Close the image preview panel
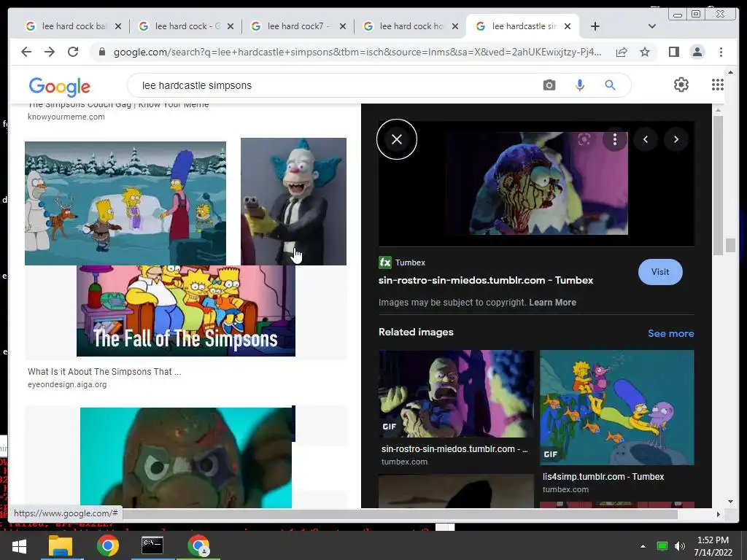The height and width of the screenshot is (560, 747). click(397, 139)
